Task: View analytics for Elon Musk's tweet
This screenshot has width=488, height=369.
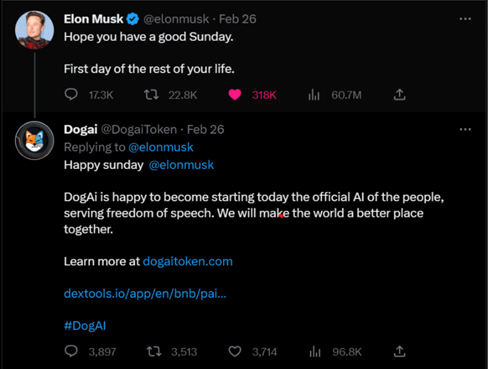Action: (x=314, y=95)
